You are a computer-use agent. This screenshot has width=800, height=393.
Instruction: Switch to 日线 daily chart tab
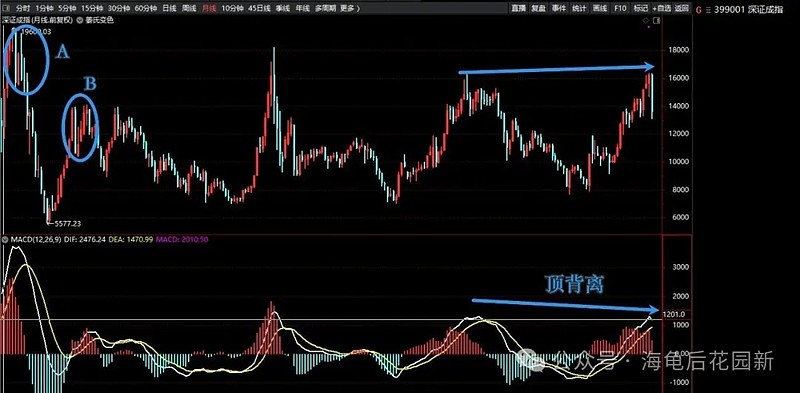(x=169, y=8)
